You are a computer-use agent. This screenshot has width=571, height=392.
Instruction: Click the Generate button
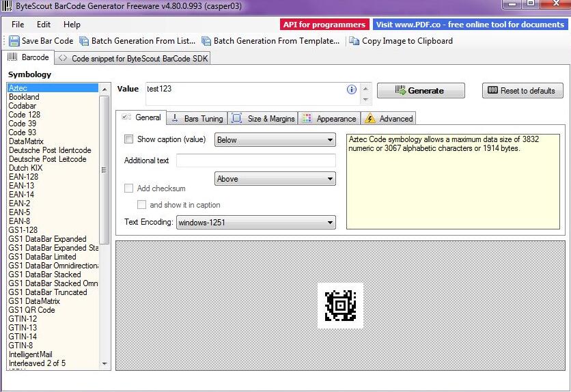coord(421,90)
